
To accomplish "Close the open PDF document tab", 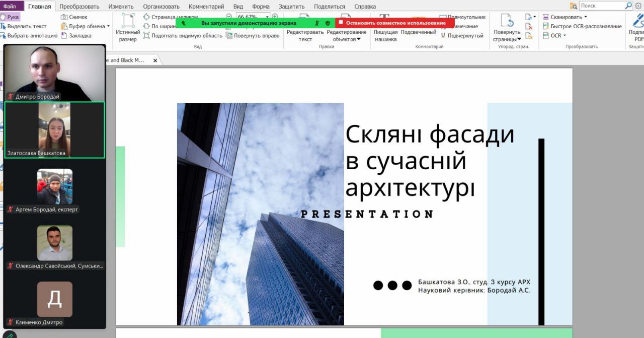I will [155, 60].
